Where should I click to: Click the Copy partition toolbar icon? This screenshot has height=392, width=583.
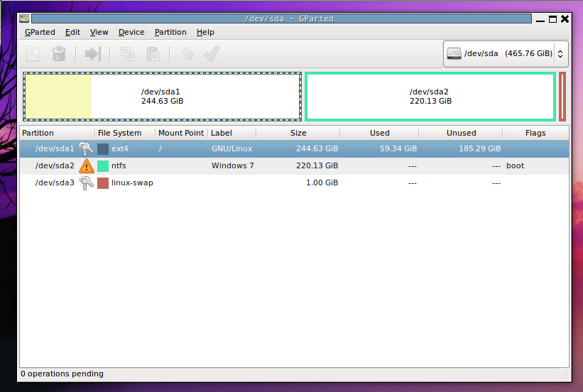tap(127, 54)
